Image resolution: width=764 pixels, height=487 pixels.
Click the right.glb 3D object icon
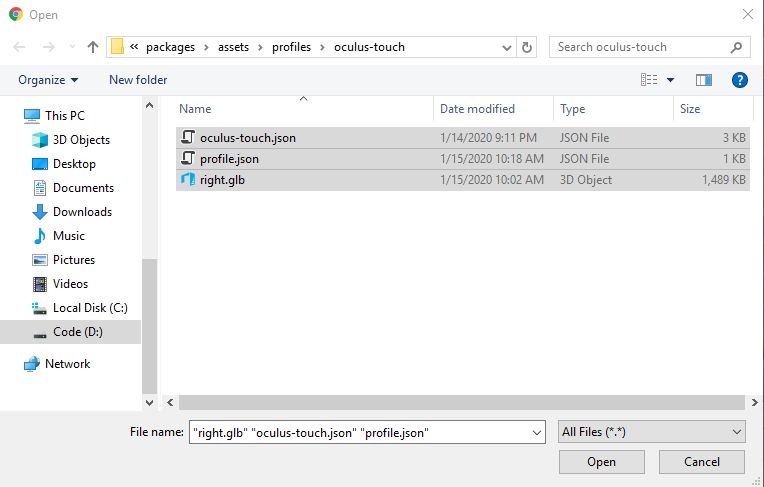188,179
